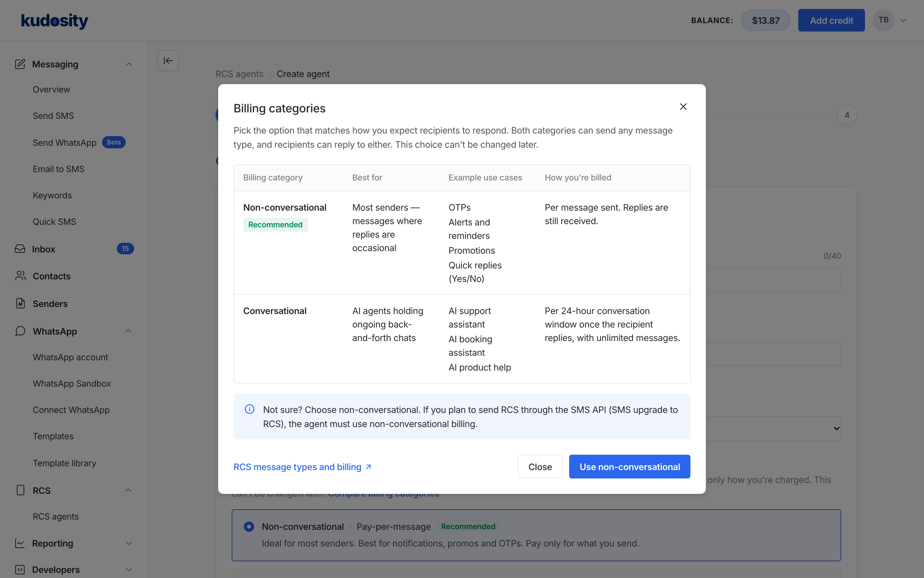Viewport: 924px width, 578px height.
Task: Open the account dropdown arrow
Action: pyautogui.click(x=903, y=21)
